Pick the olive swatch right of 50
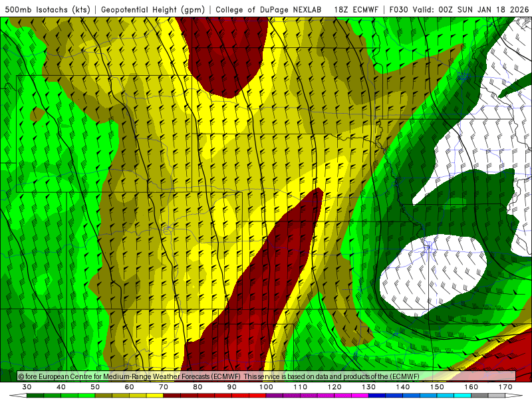This screenshot has width=532, height=399. click(x=104, y=396)
